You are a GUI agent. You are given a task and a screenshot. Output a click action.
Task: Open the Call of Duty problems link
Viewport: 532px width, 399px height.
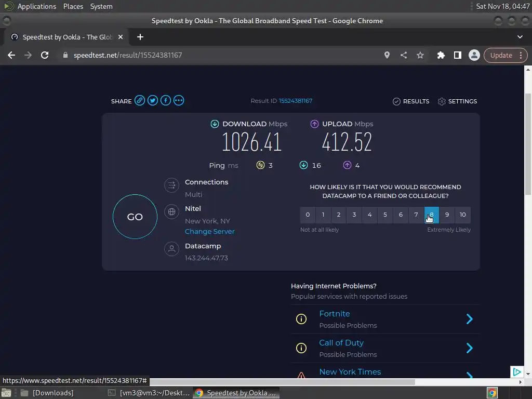coord(341,343)
